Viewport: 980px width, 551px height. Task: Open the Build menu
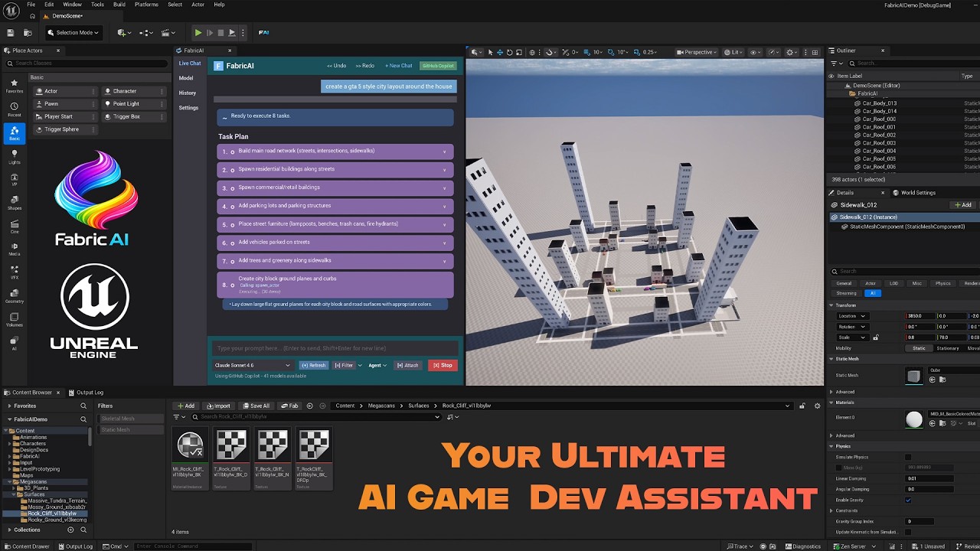click(119, 5)
